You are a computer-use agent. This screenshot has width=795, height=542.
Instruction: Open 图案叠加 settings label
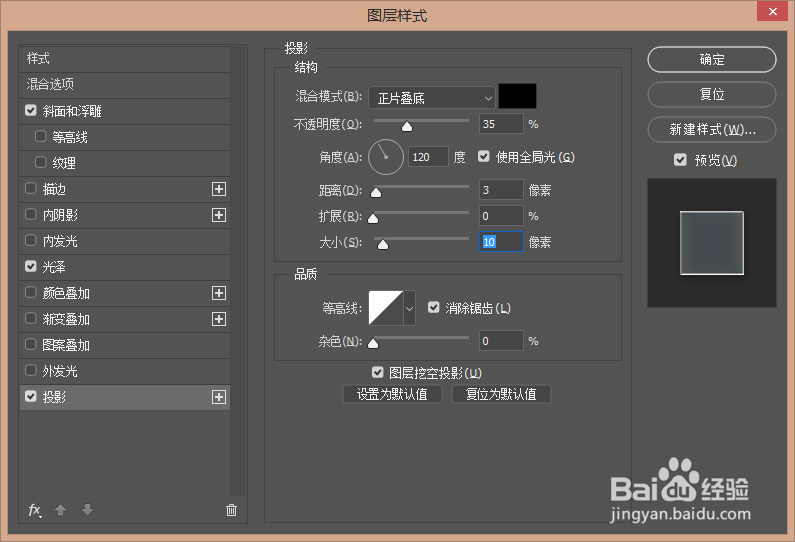[66, 346]
